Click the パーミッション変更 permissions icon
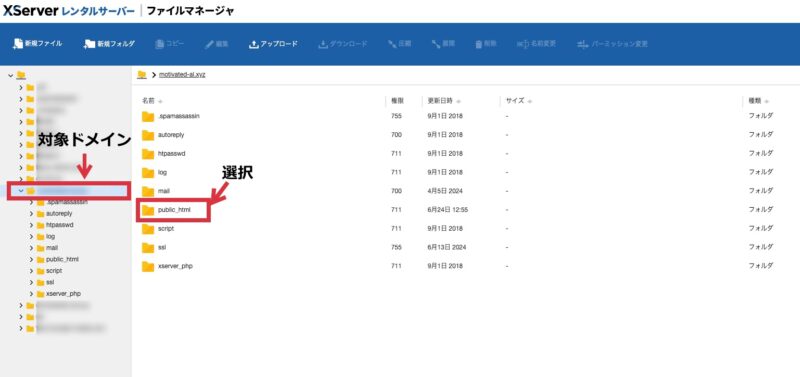The height and width of the screenshot is (377, 800). point(583,44)
